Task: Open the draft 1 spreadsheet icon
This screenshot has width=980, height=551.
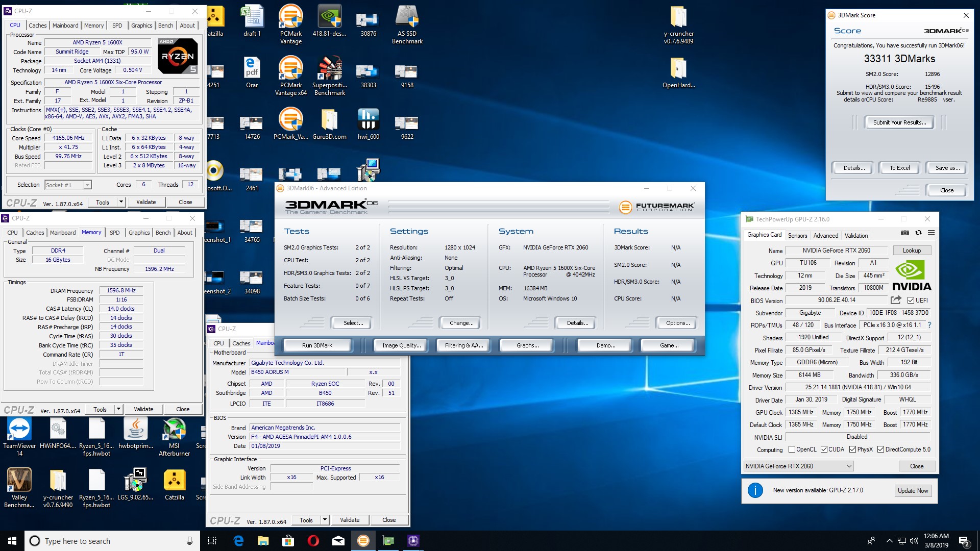Action: (252, 20)
